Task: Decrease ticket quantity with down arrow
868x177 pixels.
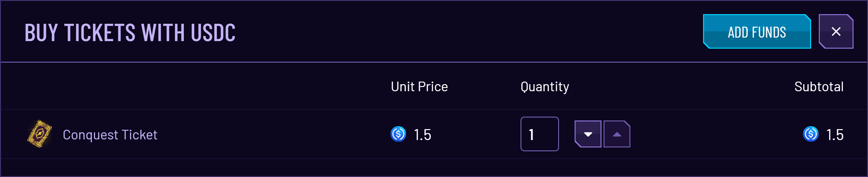Action: coord(588,134)
